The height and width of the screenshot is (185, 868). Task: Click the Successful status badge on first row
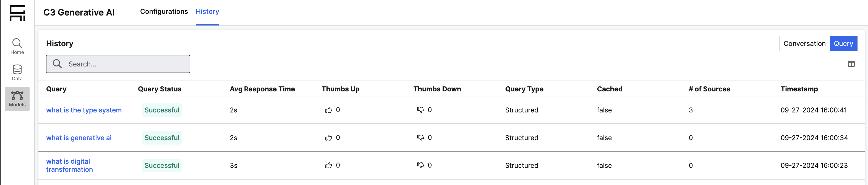[162, 110]
